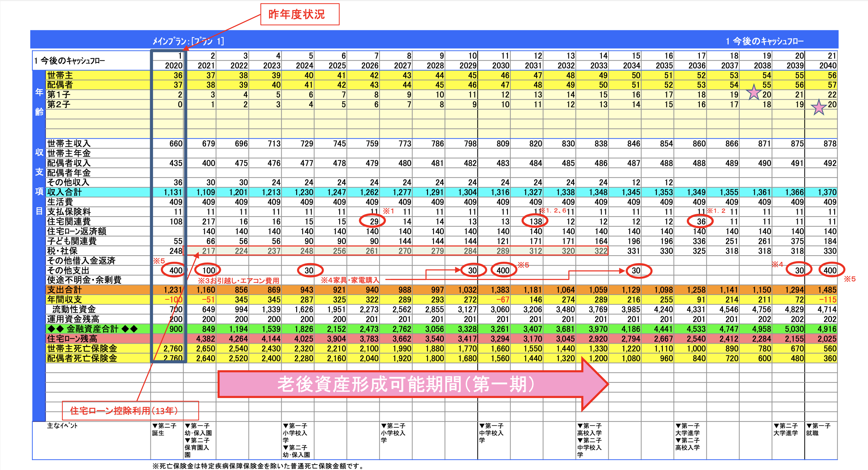Click the pink star beside 第2子 age 20
The height and width of the screenshot is (470, 868).
tap(818, 107)
